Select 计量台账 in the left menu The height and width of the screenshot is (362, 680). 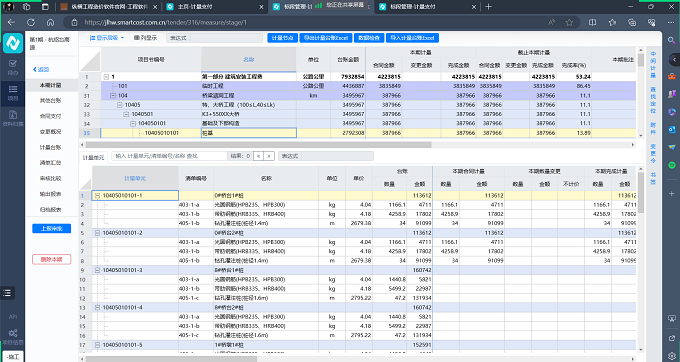[51, 147]
